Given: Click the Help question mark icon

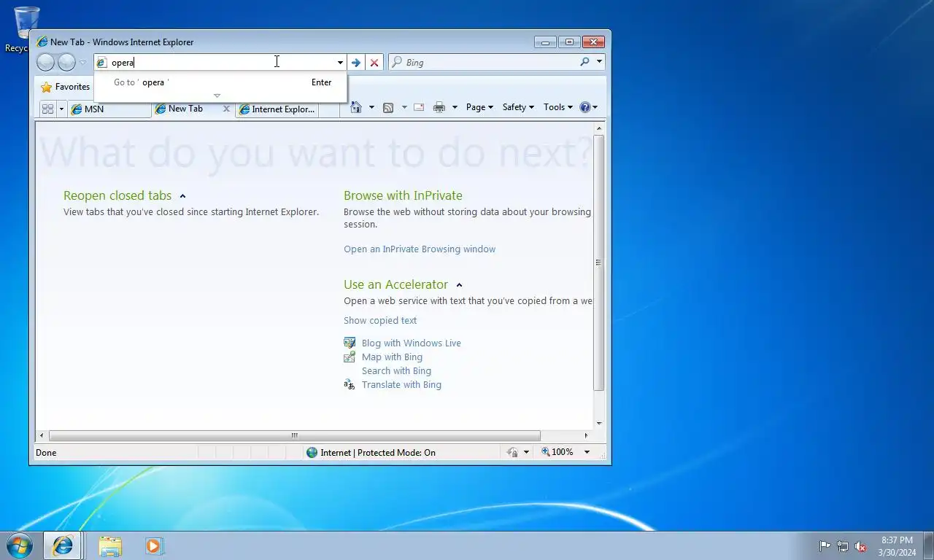Looking at the screenshot, I should click(584, 107).
